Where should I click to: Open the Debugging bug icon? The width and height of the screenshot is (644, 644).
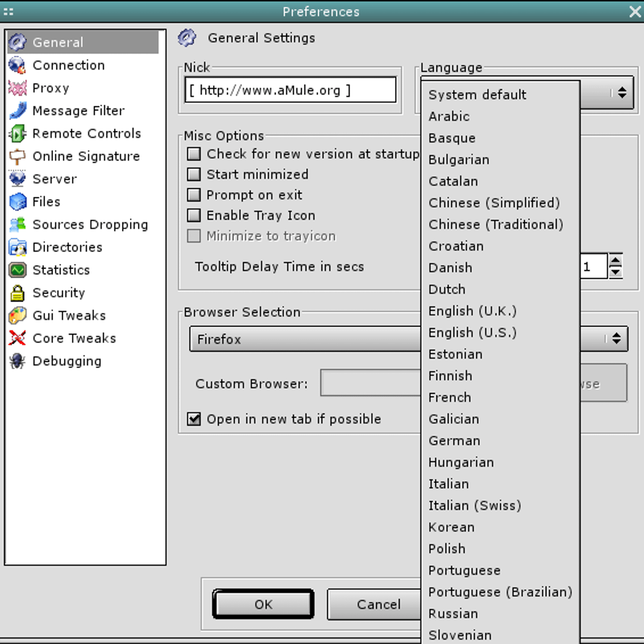coord(17,361)
